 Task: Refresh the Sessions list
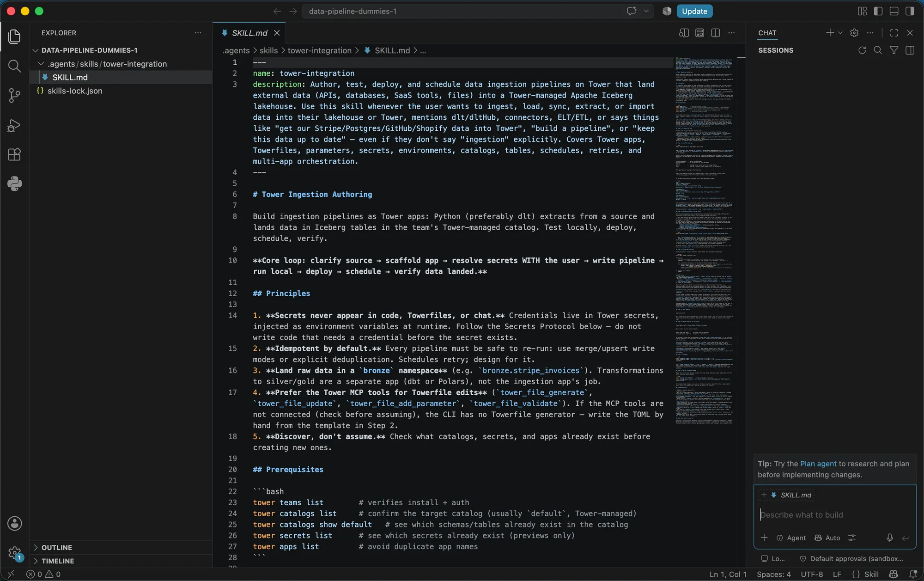(x=862, y=50)
